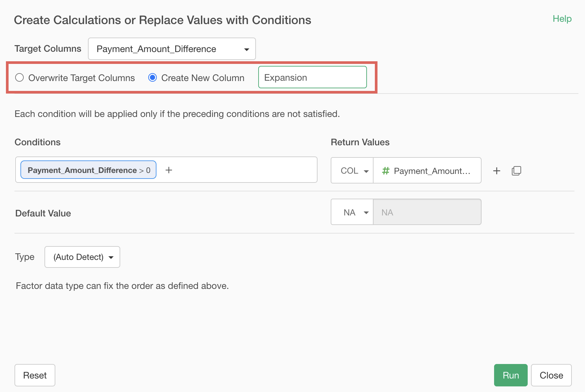Edit the Payment_Amount_Difference > 0 condition chip
The height and width of the screenshot is (392, 585).
pyautogui.click(x=88, y=170)
